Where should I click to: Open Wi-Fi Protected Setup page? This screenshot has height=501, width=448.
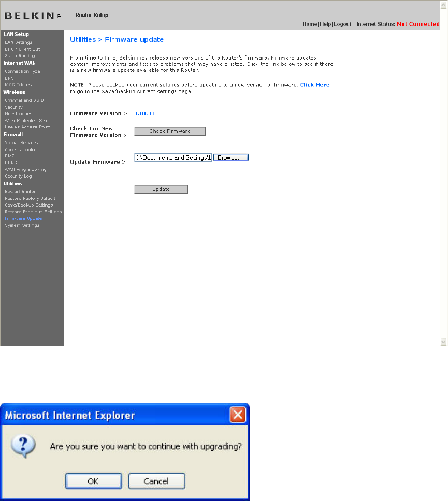pos(28,121)
